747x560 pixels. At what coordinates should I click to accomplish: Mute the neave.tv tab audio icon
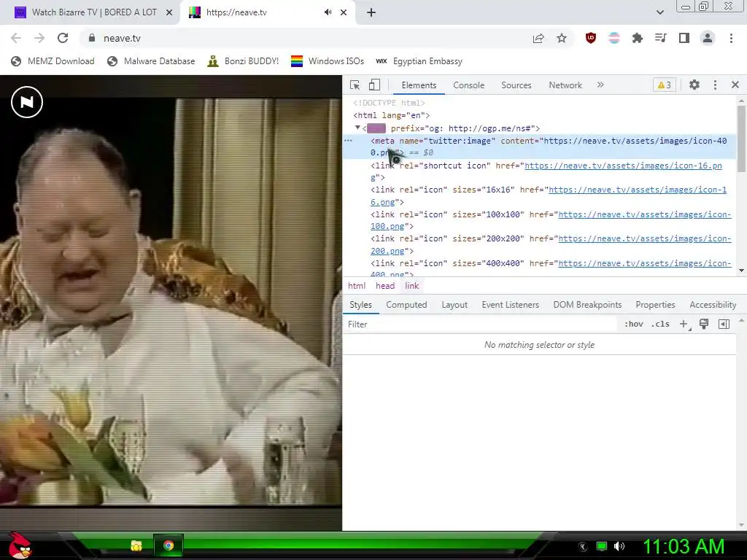pyautogui.click(x=328, y=12)
